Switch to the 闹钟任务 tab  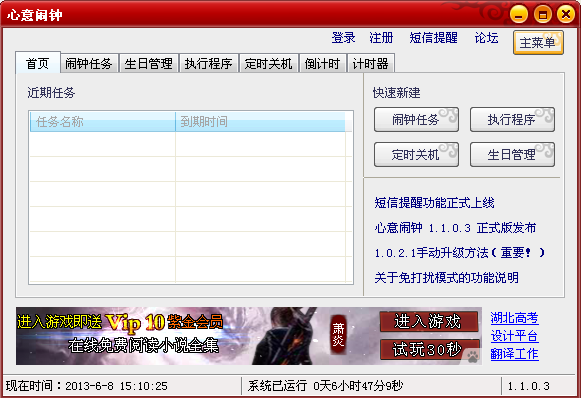(x=89, y=63)
